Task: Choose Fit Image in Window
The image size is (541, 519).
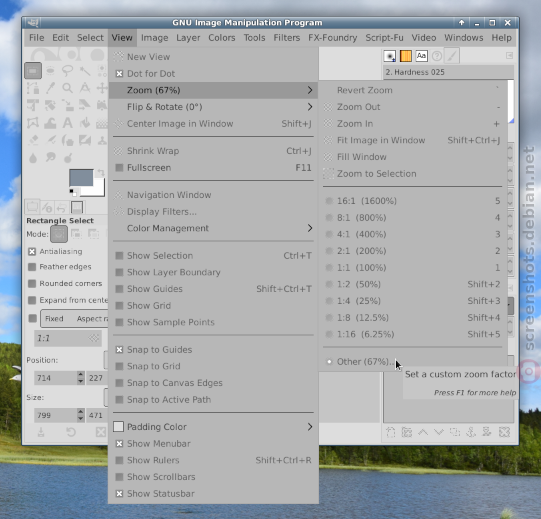Action: [413, 140]
